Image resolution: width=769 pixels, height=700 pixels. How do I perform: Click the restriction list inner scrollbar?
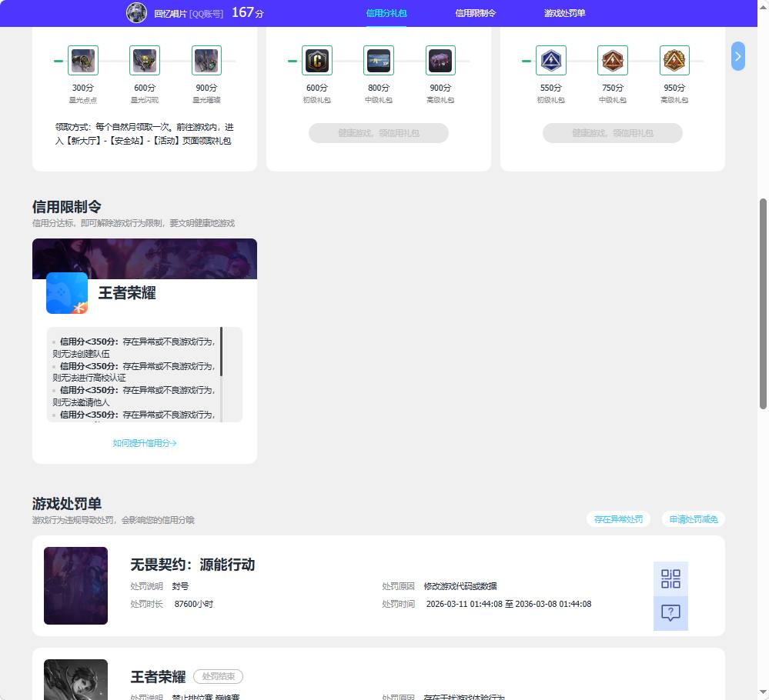click(221, 352)
